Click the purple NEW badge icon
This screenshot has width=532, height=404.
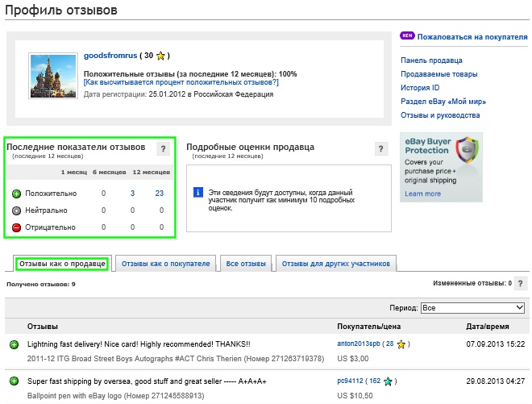407,35
